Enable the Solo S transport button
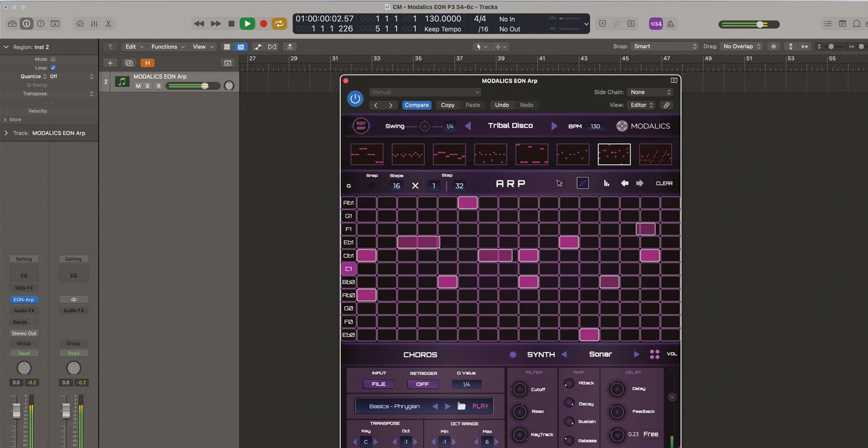 coord(631,24)
